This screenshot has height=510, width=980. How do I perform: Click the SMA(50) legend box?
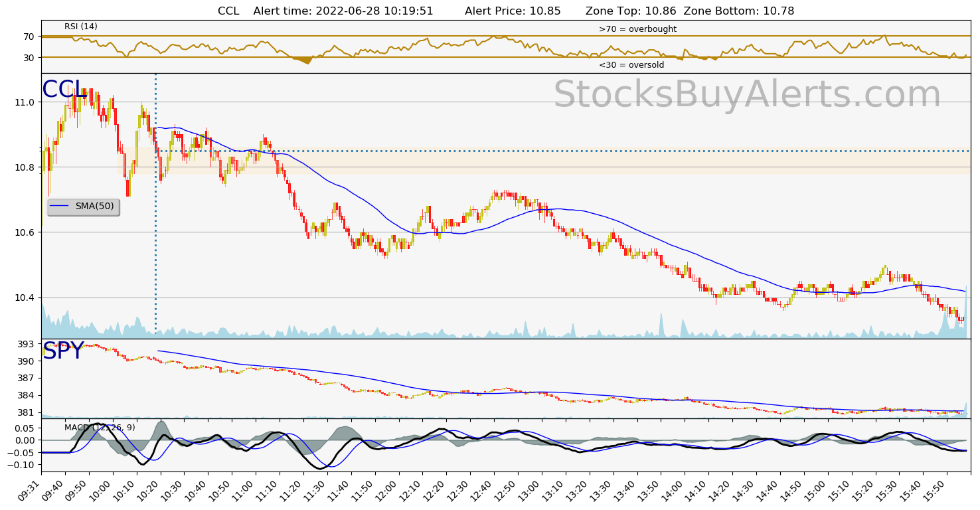click(83, 207)
